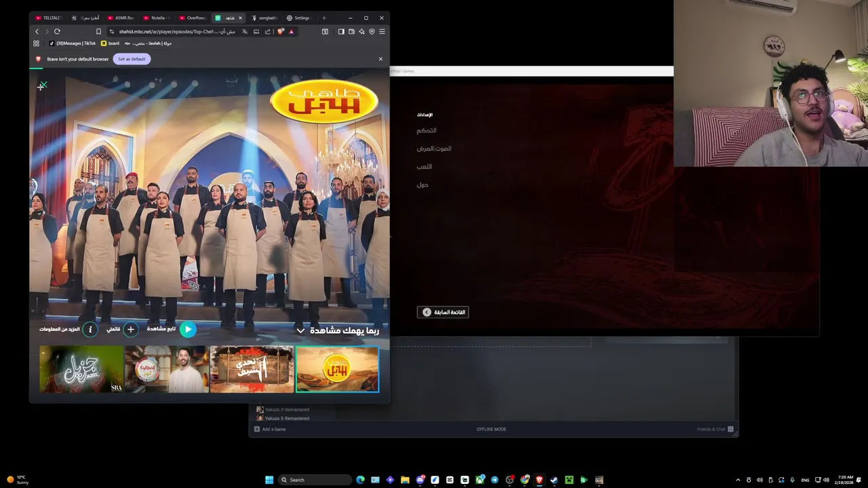Switch to the ASMR YouTube tab
Image resolution: width=868 pixels, height=488 pixels.
pos(121,18)
